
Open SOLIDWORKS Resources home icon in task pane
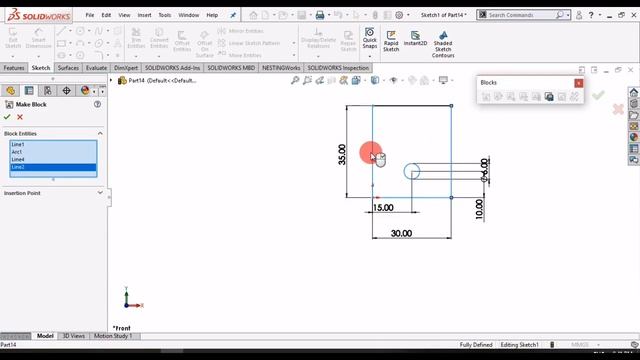click(633, 92)
